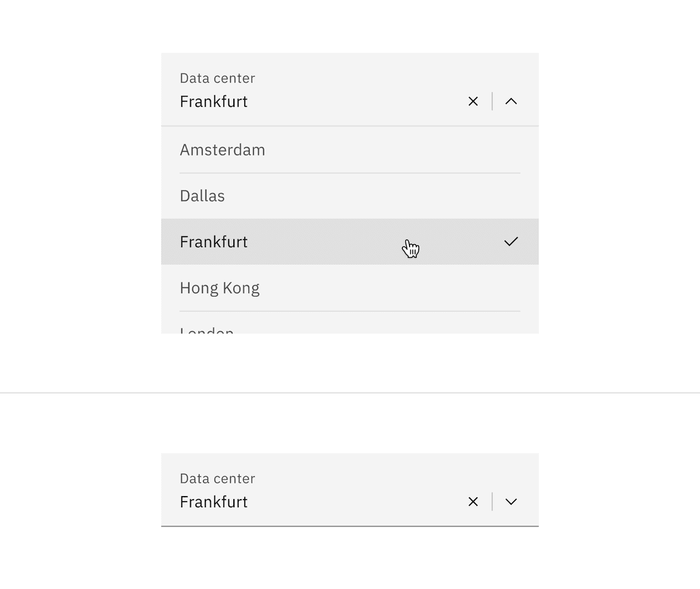This screenshot has height=589, width=700.
Task: Select the highlighted Frankfurt list option
Action: tap(349, 242)
